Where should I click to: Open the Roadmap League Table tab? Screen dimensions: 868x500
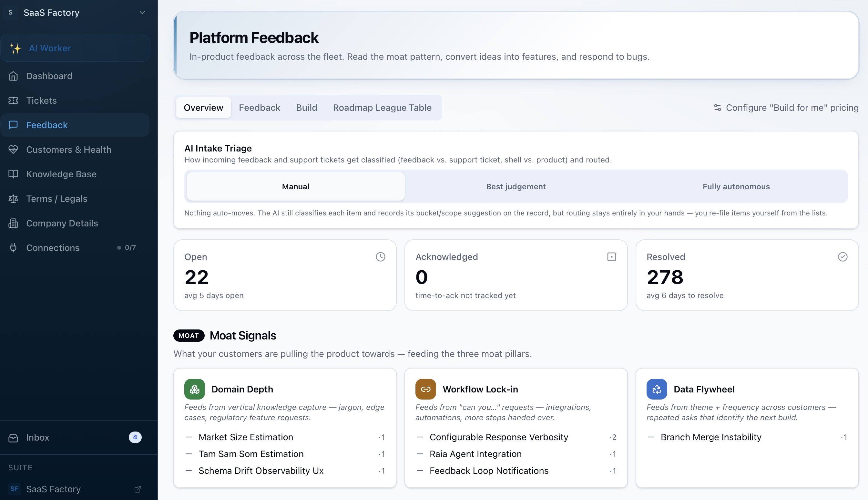click(382, 108)
